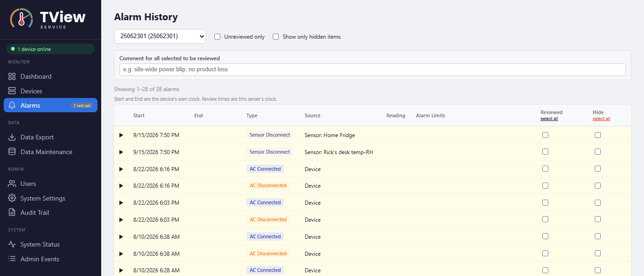Viewport: 644px width, 276px height.
Task: Open Data Maintenance from the sidebar
Action: pyautogui.click(x=51, y=152)
